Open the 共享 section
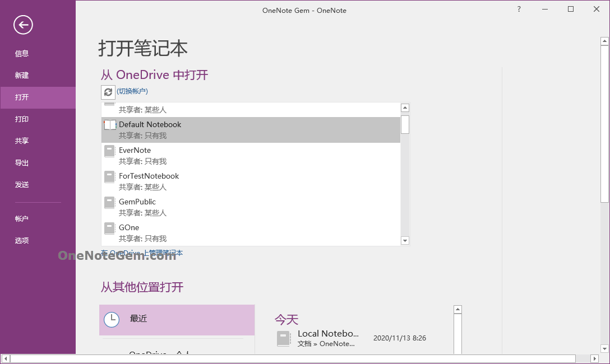 [38, 141]
